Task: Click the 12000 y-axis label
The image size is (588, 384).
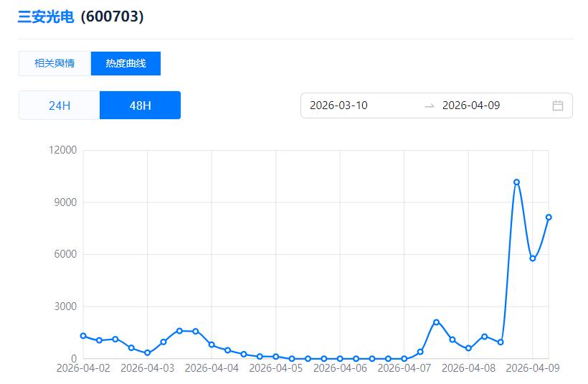Action: coord(62,150)
